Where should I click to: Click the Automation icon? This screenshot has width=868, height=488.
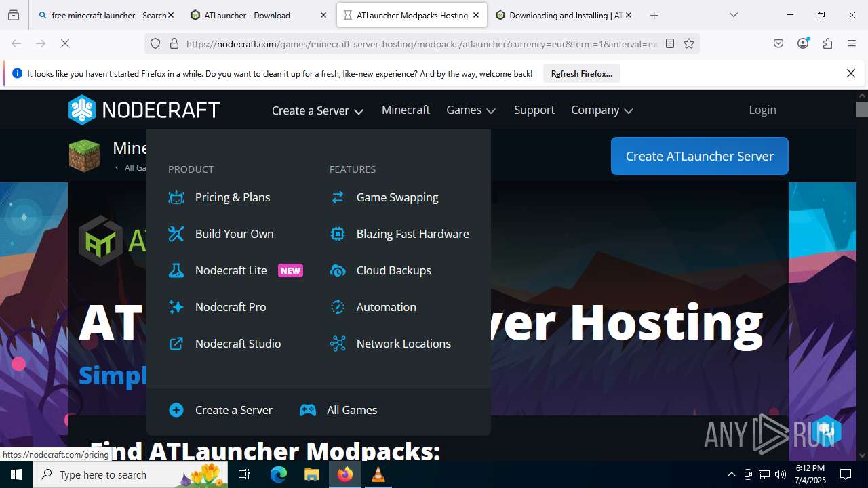pos(338,307)
